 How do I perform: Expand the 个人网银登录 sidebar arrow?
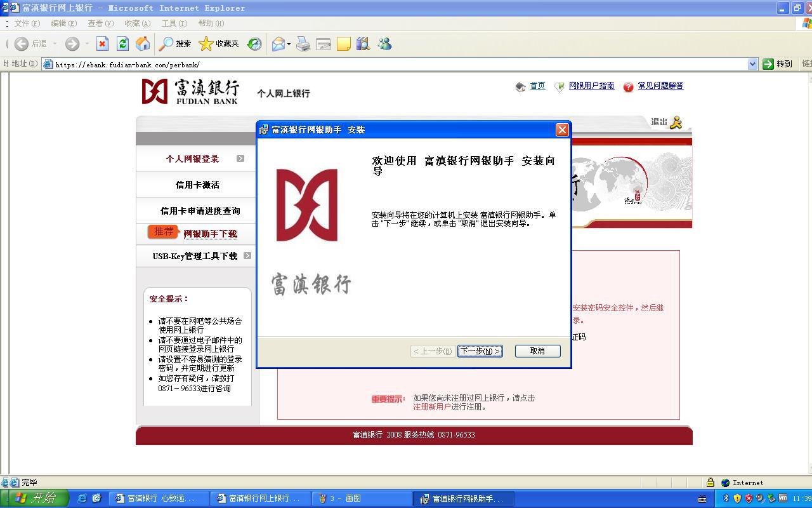pos(240,159)
